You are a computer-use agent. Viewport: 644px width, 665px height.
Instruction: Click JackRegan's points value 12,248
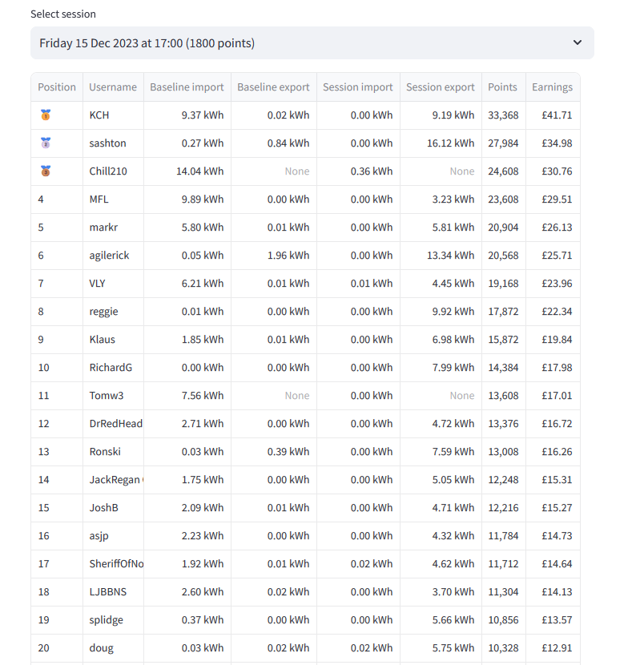(x=503, y=479)
